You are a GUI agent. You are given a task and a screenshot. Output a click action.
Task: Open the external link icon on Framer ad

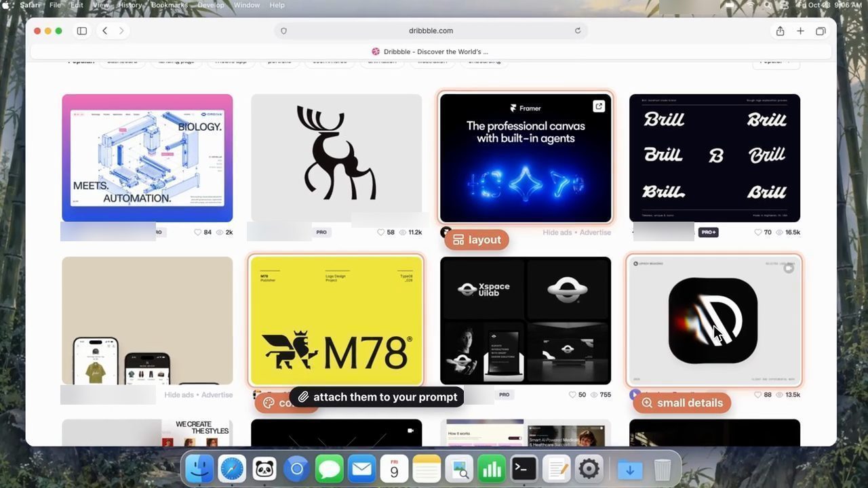coord(599,106)
